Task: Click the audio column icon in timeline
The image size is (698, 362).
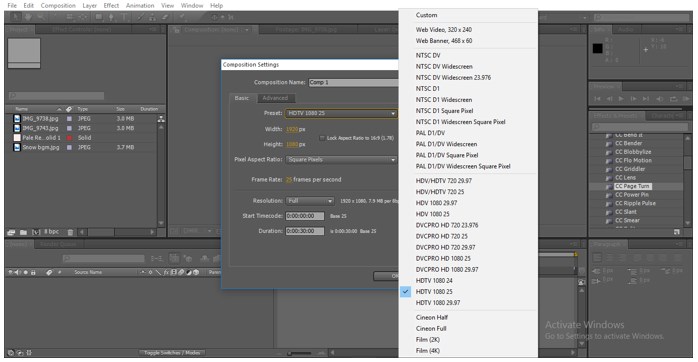Action: [18, 272]
